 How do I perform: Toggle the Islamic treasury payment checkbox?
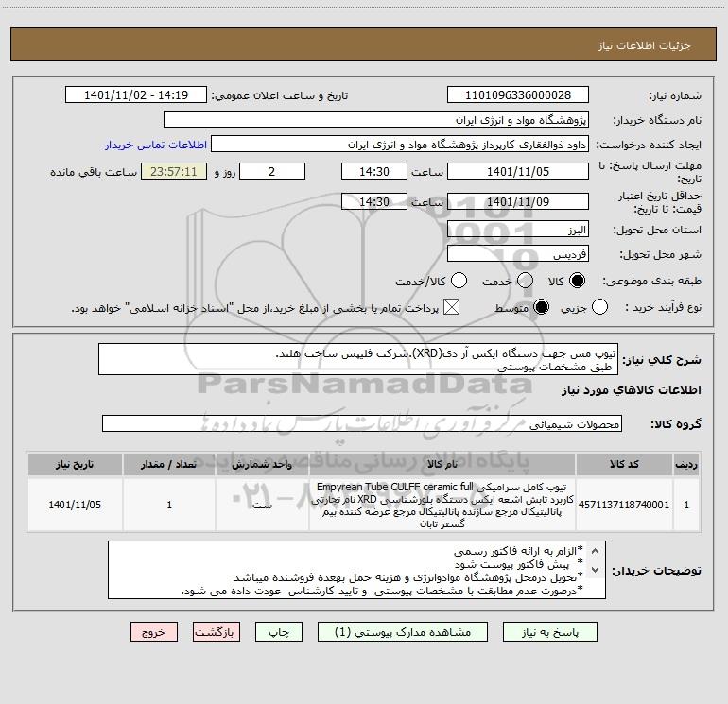[451, 307]
